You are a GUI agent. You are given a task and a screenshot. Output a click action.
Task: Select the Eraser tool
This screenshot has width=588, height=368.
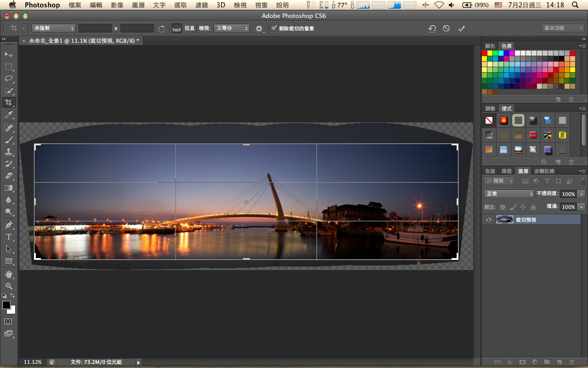[x=9, y=175]
